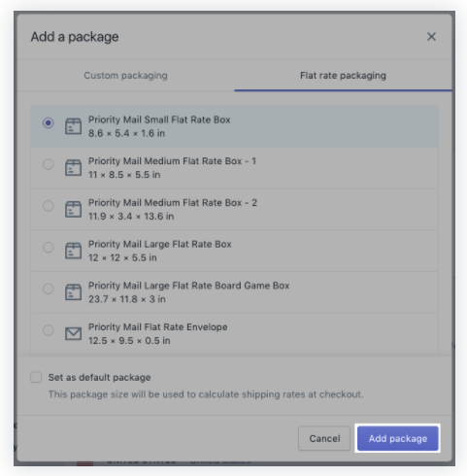Click the Flat Rate Envelope icon
467x476 pixels.
73,333
